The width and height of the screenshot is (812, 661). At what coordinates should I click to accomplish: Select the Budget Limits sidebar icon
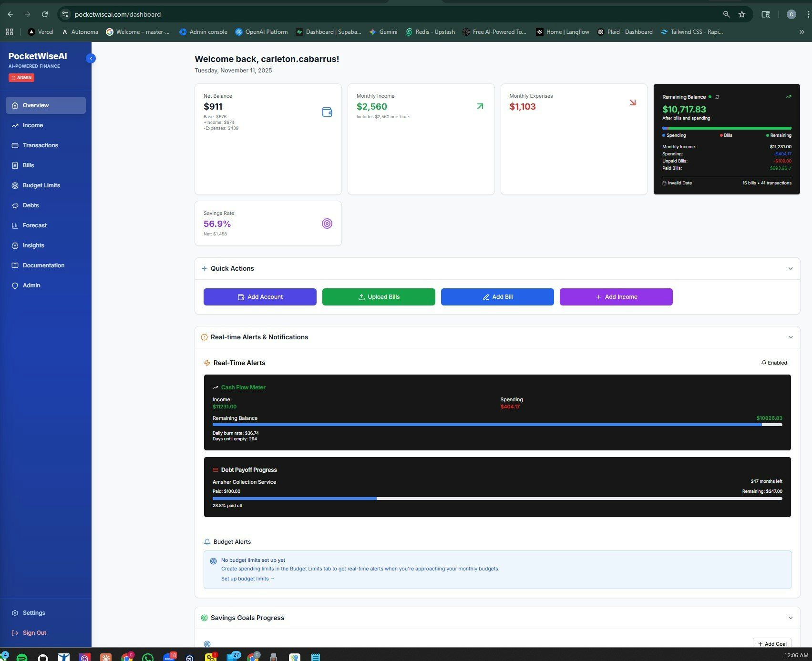pyautogui.click(x=15, y=185)
